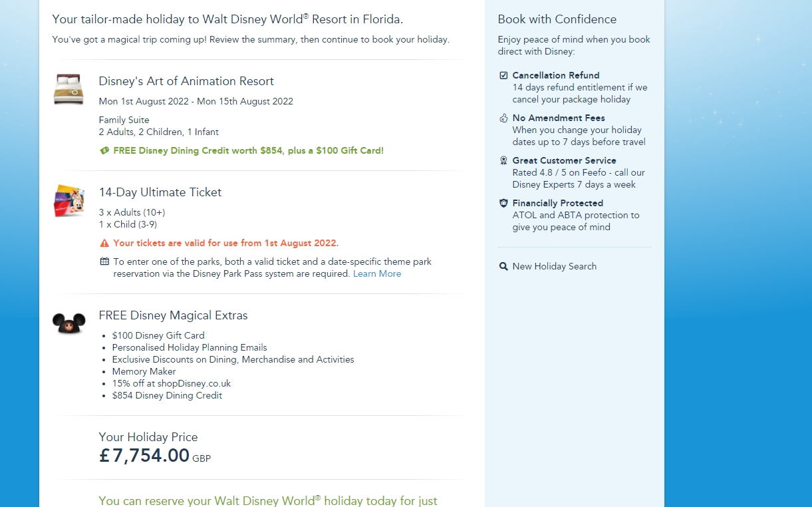
Task: Click the Your Holiday Price label
Action: click(148, 437)
